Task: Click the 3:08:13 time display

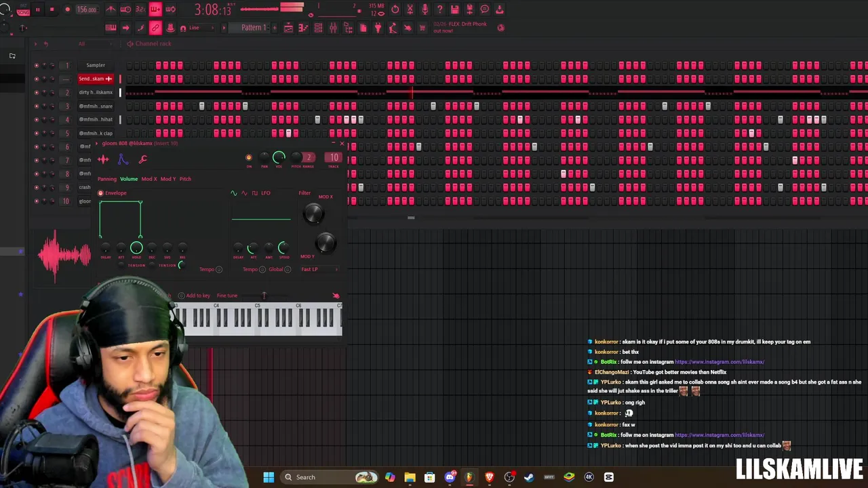Action: coord(213,9)
